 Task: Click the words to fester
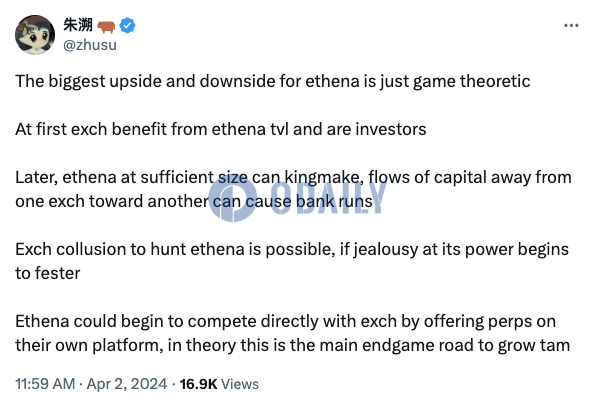[x=47, y=273]
